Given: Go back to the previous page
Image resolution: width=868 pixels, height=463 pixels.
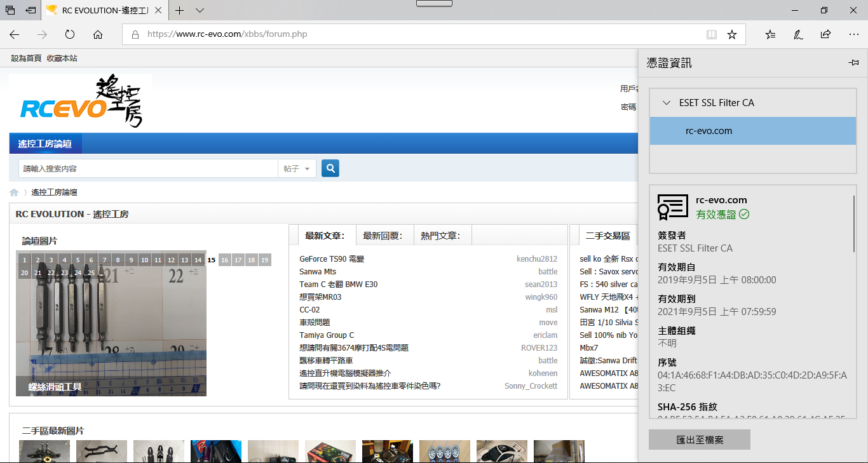Looking at the screenshot, I should click(14, 34).
